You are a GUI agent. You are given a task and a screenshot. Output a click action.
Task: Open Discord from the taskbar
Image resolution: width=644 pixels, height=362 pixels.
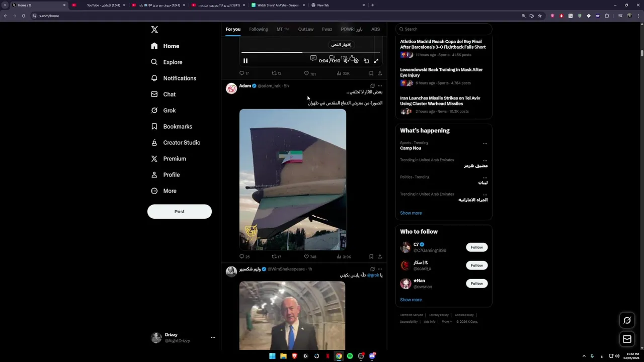click(x=372, y=356)
